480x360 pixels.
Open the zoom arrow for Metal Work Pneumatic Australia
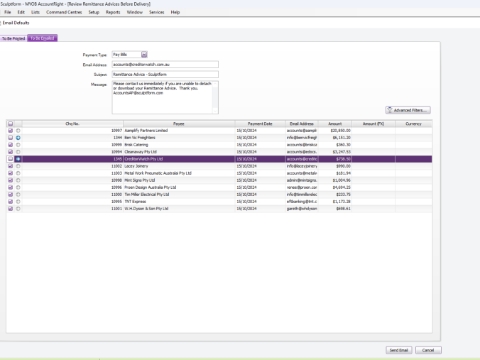[18, 173]
